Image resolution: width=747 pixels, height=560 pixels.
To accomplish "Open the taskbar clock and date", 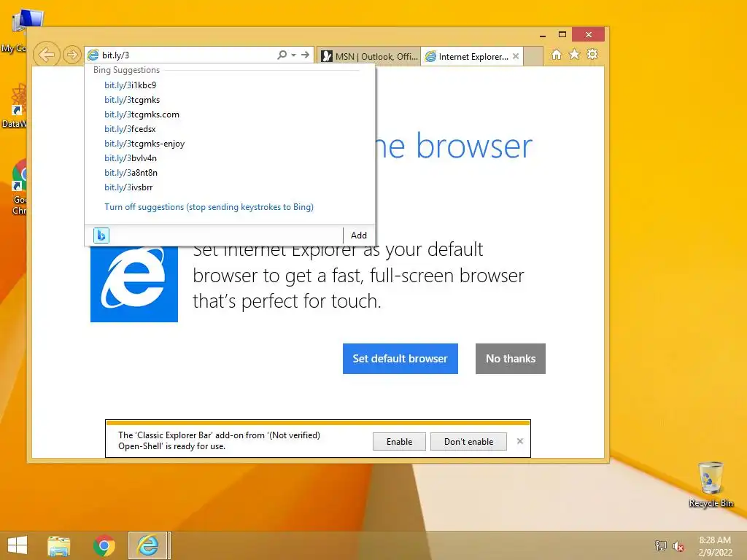I will click(x=715, y=545).
